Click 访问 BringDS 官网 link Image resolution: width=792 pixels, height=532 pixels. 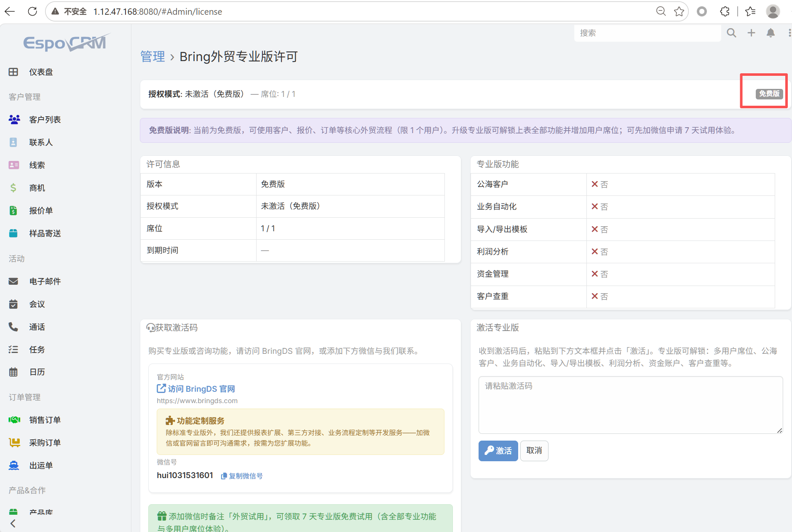[196, 389]
